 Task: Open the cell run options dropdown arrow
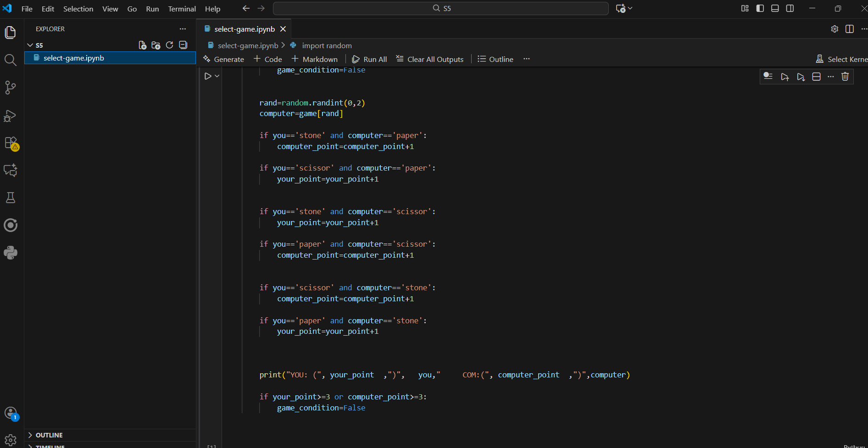point(217,76)
